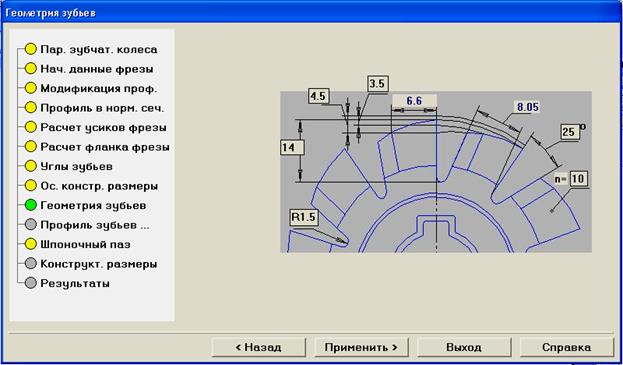The width and height of the screenshot is (623, 365).
Task: Open Расчет фланка фрезы step
Action: tap(105, 147)
